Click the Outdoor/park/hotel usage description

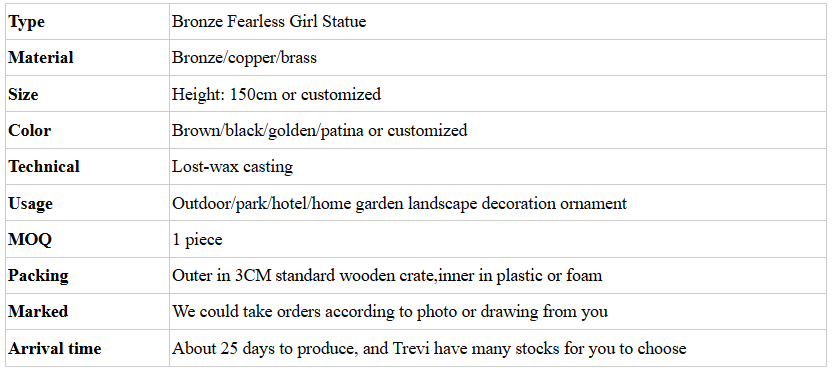point(400,203)
